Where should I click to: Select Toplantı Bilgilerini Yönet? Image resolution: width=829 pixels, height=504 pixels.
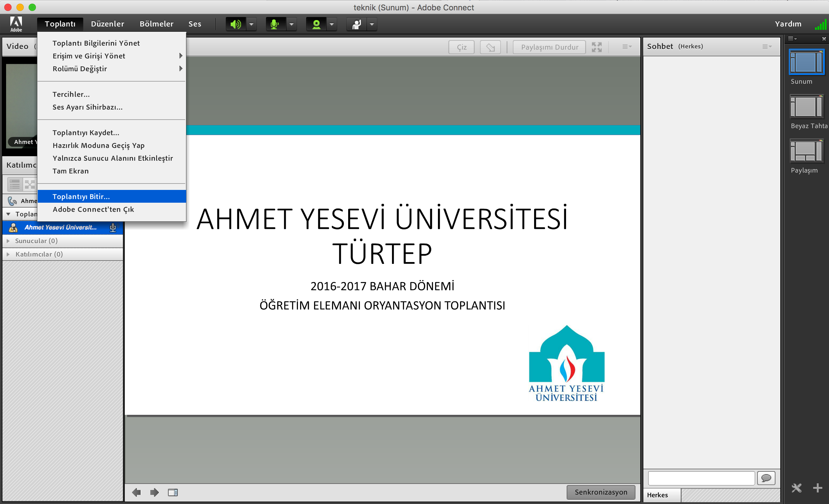112,43
